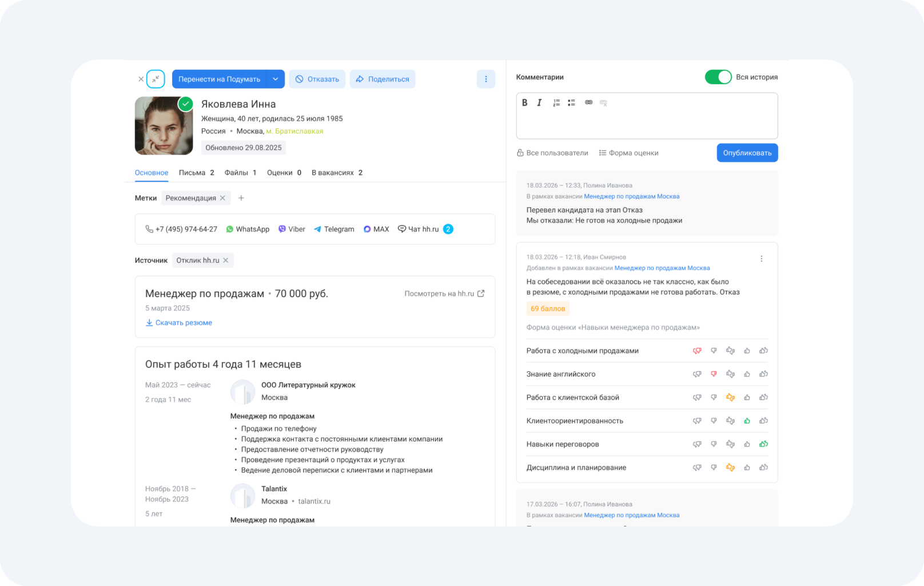The height and width of the screenshot is (586, 924).
Task: Open Viber contact
Action: [292, 229]
